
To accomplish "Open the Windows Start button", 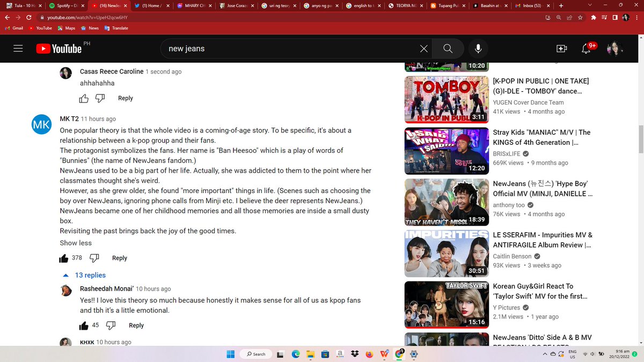I will pos(230,354).
